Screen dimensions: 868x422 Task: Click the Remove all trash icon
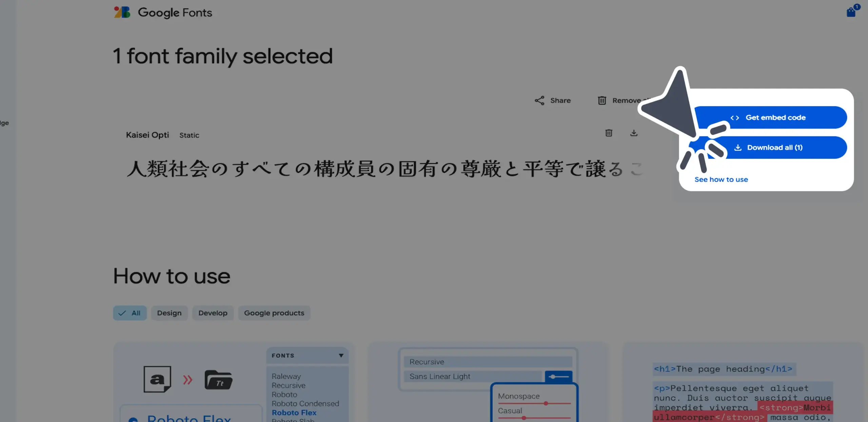602,101
